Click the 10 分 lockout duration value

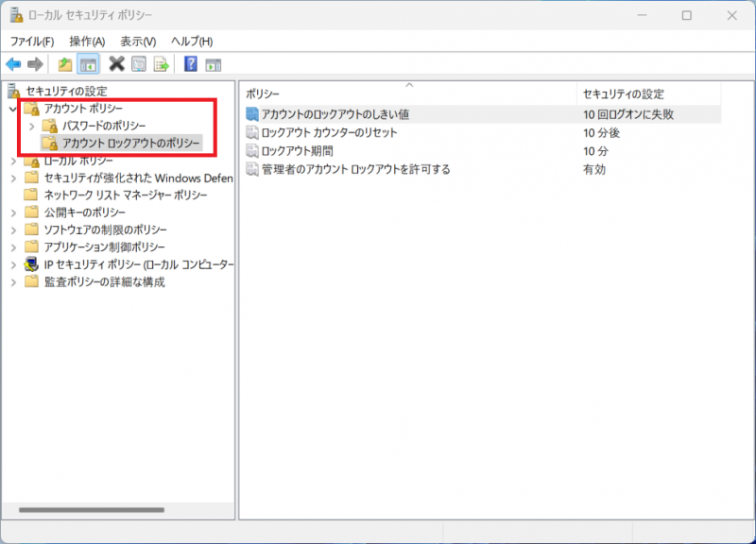[x=595, y=151]
